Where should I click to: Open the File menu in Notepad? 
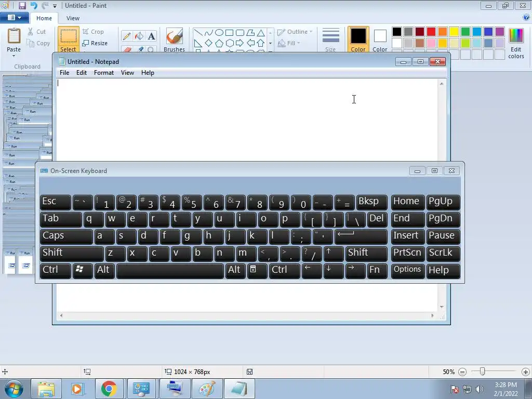pos(64,73)
